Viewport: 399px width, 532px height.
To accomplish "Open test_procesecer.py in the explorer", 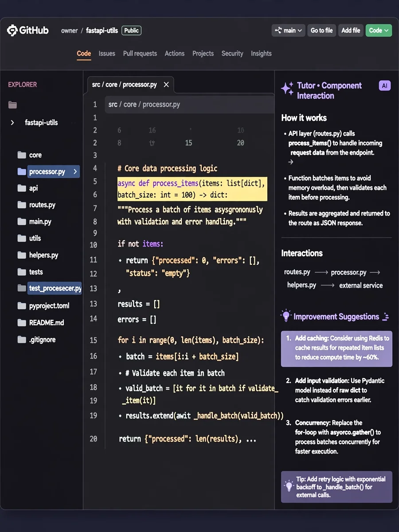I will click(x=55, y=289).
